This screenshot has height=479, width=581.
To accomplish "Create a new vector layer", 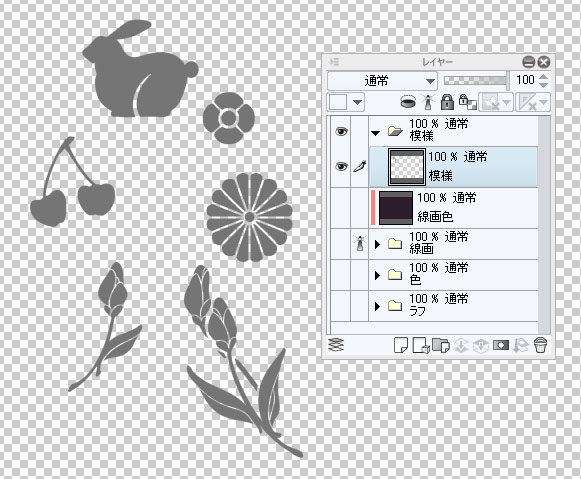I will click(x=421, y=345).
